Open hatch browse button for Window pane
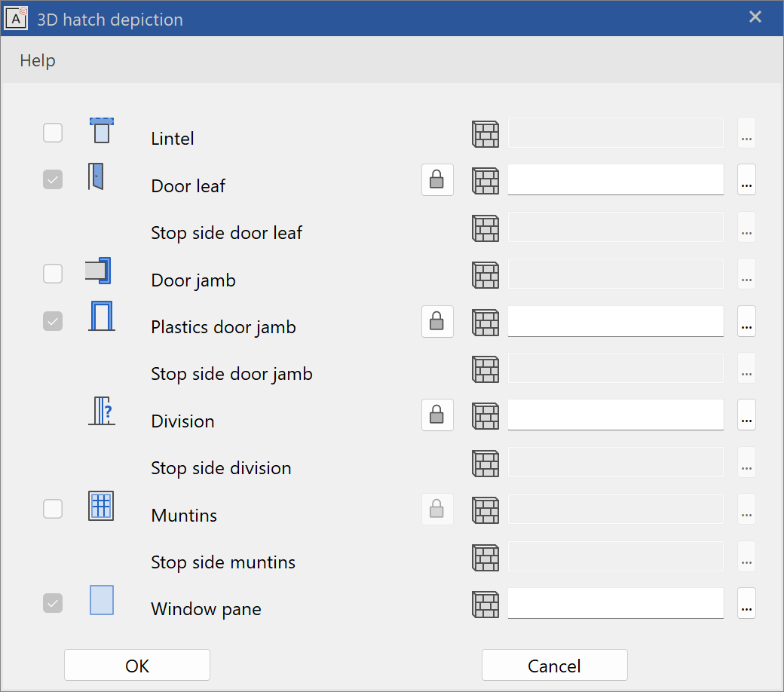784x692 pixels. (x=746, y=604)
